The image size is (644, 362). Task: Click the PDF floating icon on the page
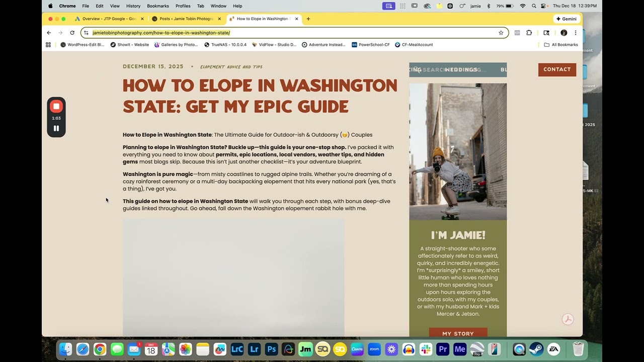click(568, 319)
